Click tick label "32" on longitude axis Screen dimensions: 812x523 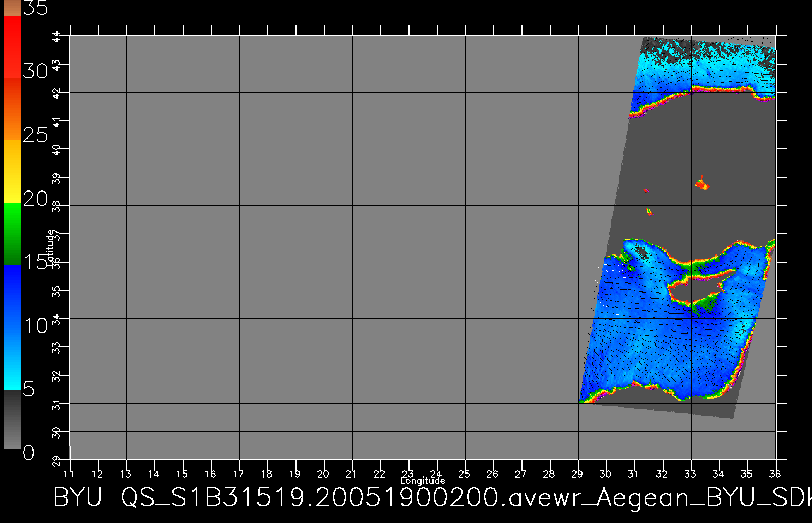coord(662,474)
